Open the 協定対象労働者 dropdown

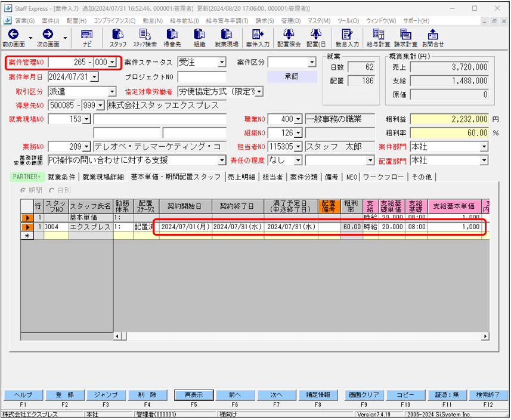click(x=259, y=92)
